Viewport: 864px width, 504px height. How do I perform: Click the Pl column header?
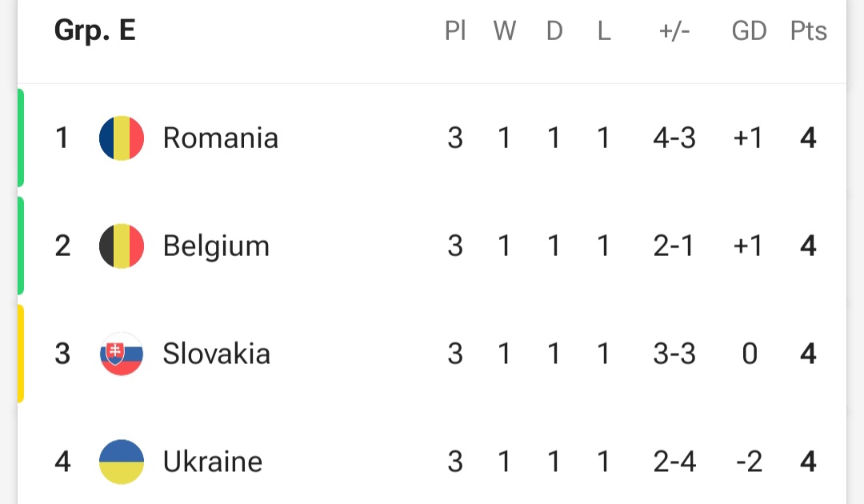[x=455, y=31]
